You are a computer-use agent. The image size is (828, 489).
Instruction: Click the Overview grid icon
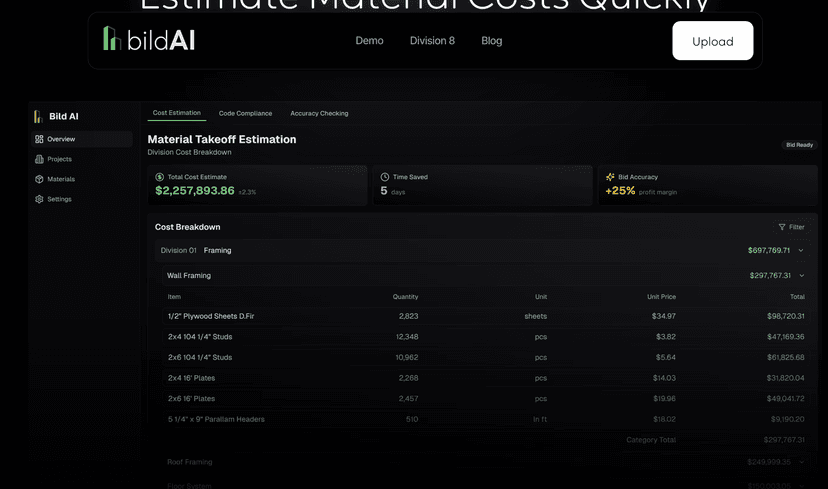click(39, 139)
